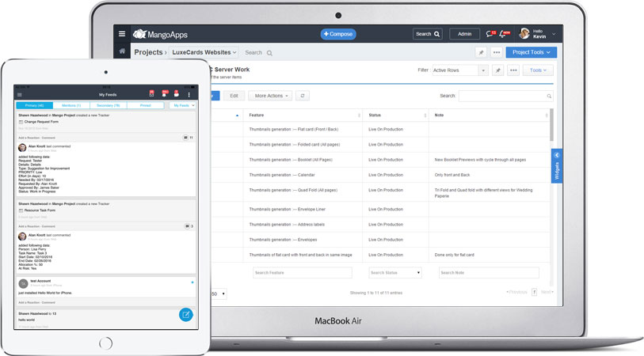Open the three-dots menu beside Project Tools

[x=497, y=52]
